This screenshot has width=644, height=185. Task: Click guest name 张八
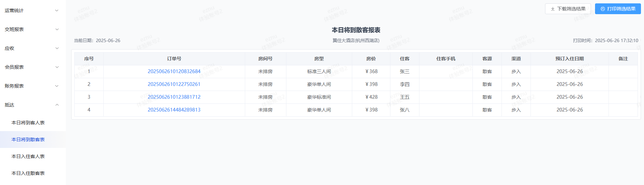pyautogui.click(x=405, y=110)
